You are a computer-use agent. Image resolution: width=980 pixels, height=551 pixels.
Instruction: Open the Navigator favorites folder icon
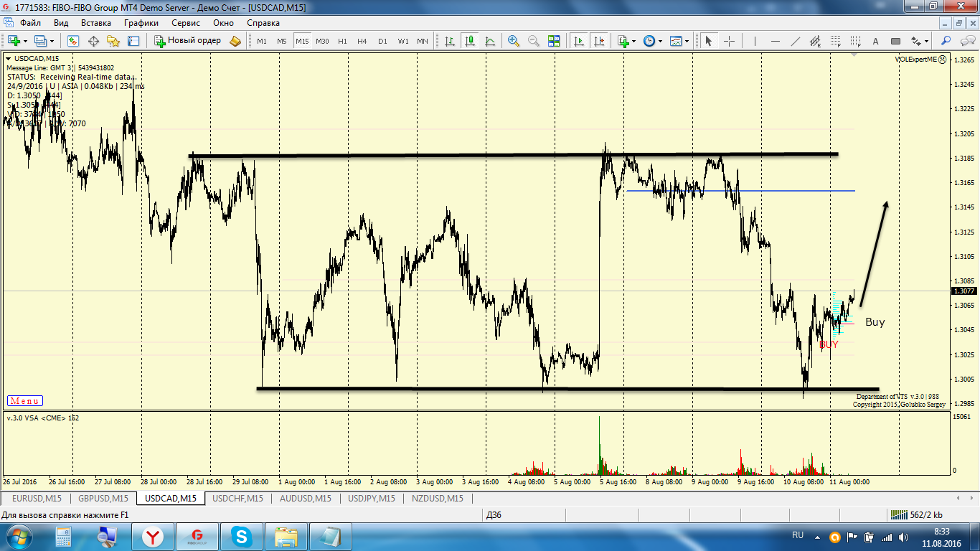tap(113, 41)
